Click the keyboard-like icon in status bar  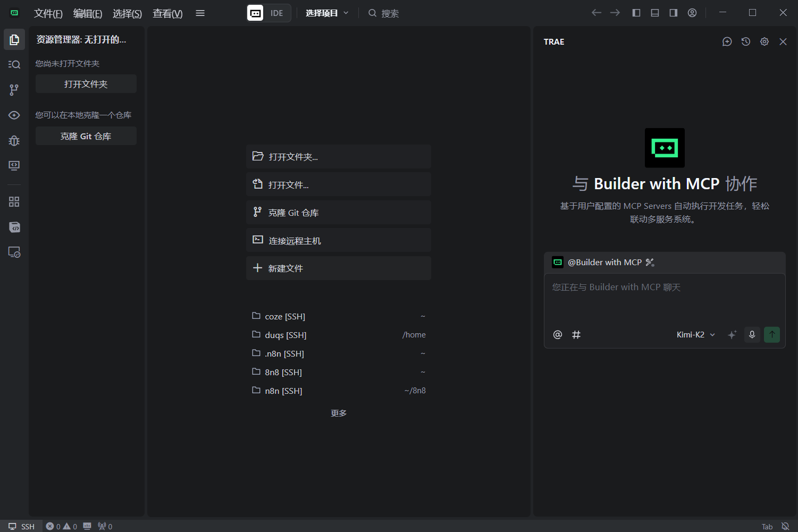87,526
